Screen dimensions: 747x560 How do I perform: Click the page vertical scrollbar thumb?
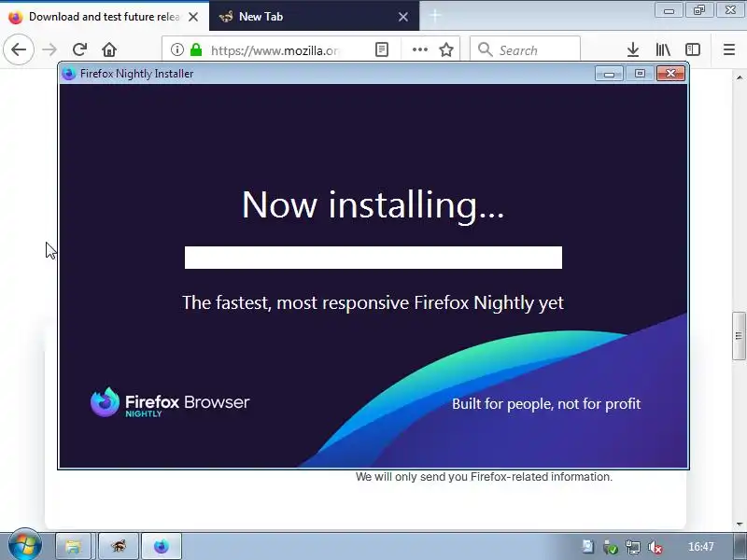739,336
